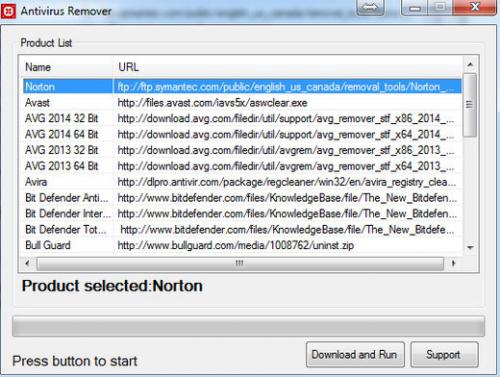Click the Avast aswclear.exe URL

pos(212,103)
